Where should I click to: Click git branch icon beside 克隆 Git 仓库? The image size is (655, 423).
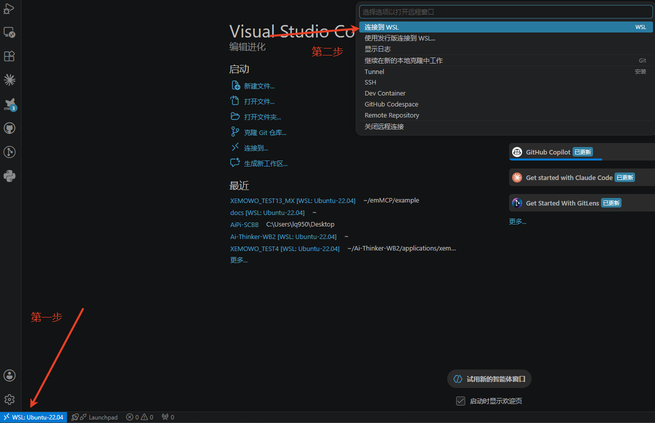[235, 132]
